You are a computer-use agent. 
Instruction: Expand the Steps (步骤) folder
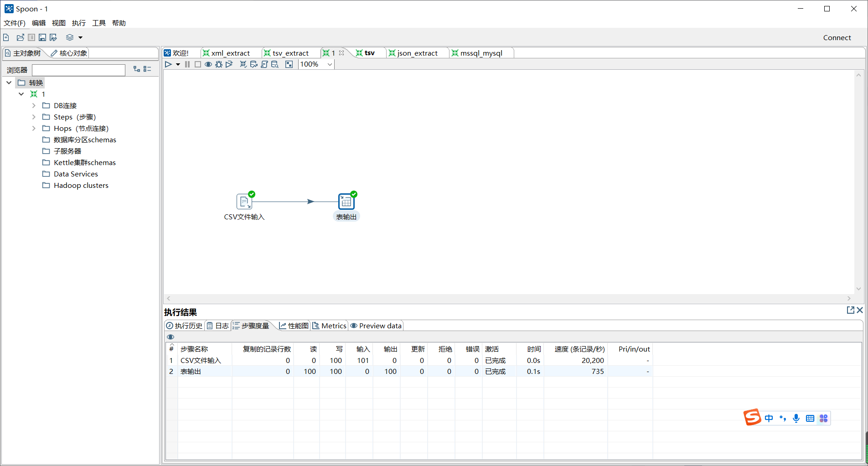34,117
